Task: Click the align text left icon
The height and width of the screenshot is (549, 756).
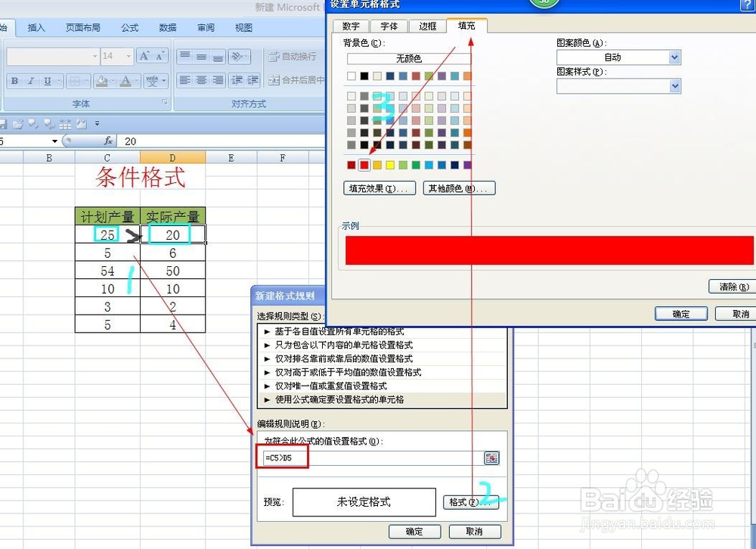Action: (184, 80)
